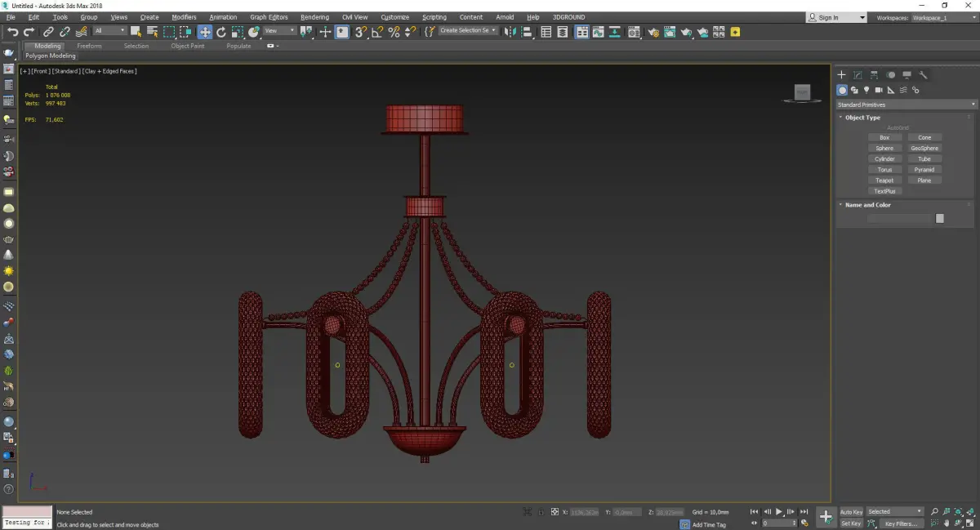The height and width of the screenshot is (530, 980).
Task: Switch to the Object Paint ribbon tab
Action: (x=188, y=46)
